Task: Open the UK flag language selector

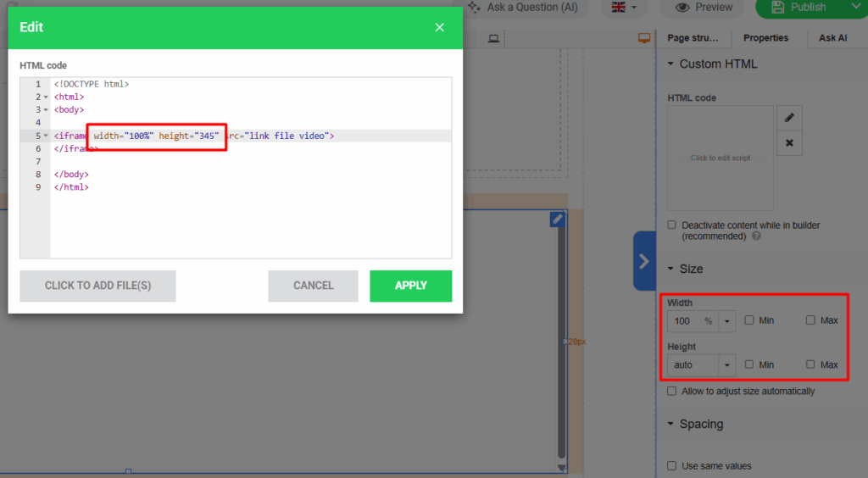Action: [624, 7]
